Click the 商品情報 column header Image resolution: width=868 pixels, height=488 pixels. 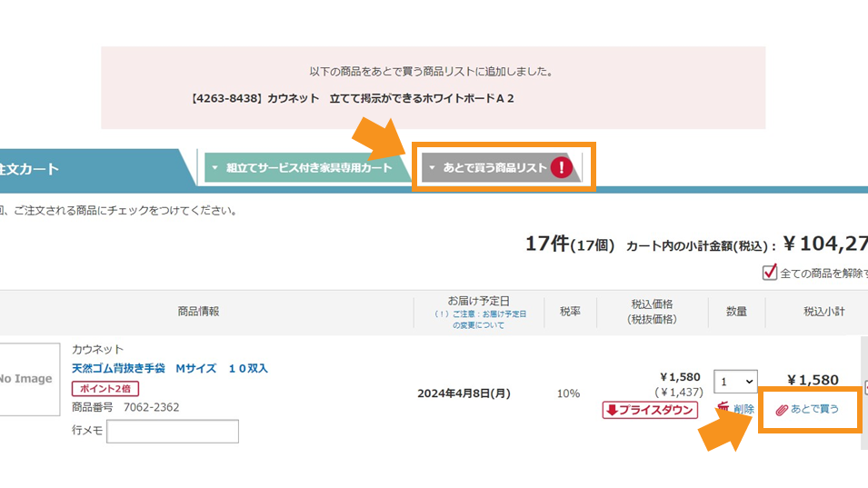click(198, 312)
